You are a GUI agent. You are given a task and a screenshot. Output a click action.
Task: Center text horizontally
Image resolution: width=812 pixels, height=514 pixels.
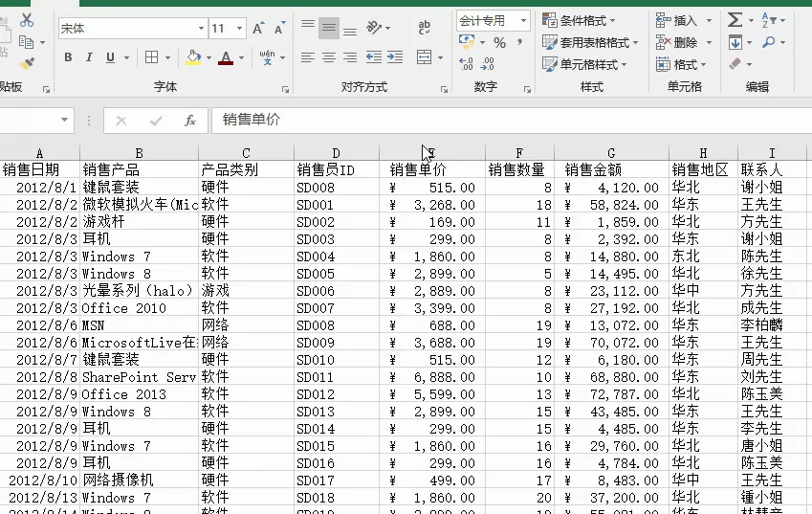(x=329, y=57)
